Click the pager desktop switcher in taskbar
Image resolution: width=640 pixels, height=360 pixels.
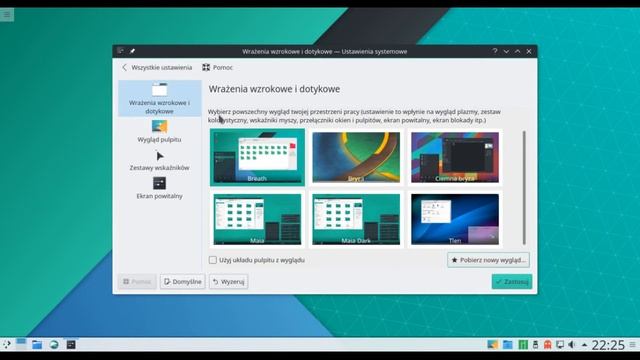(21, 344)
